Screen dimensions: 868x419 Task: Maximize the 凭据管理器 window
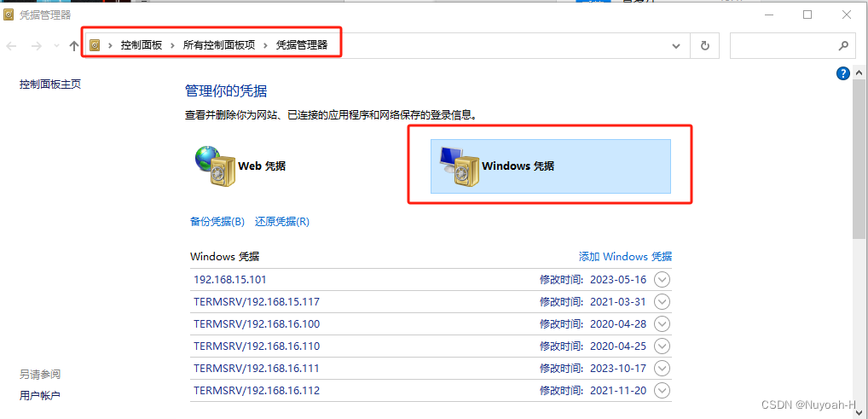[807, 15]
